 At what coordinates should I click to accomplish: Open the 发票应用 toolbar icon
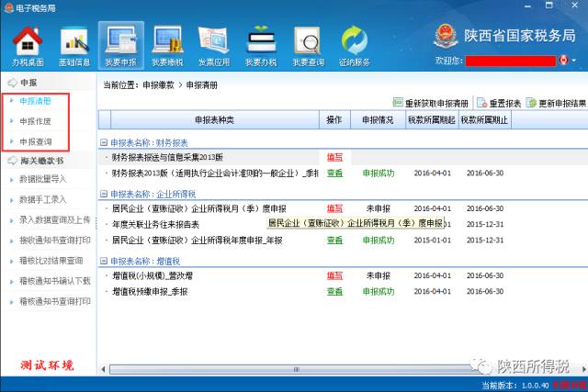[214, 46]
